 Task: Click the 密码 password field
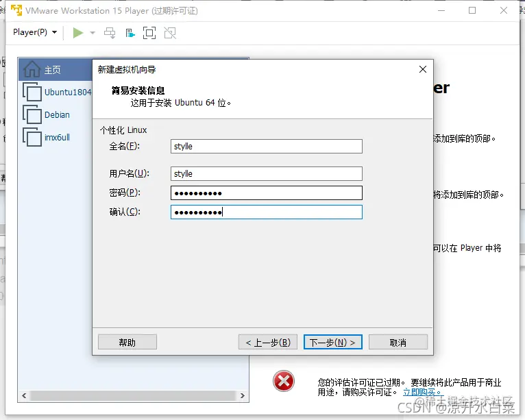coord(267,193)
